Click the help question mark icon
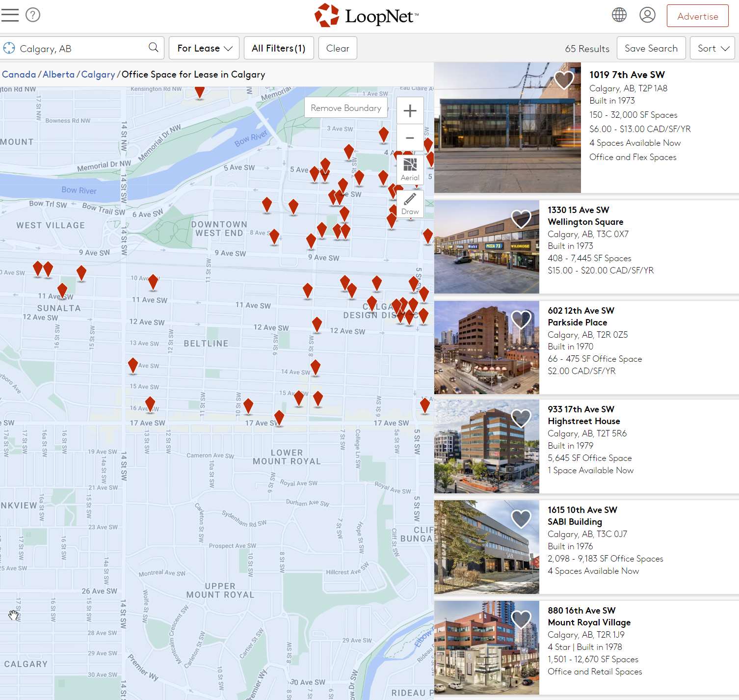The height and width of the screenshot is (700, 739). [x=33, y=15]
